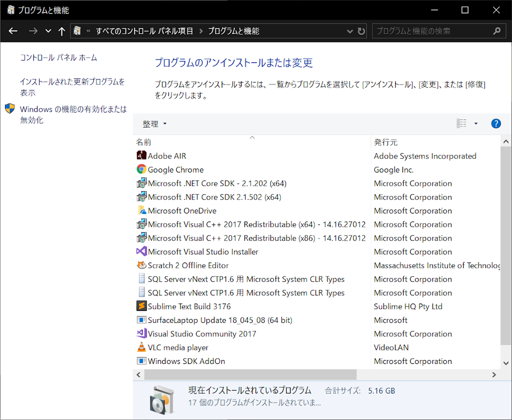The height and width of the screenshot is (420, 512).
Task: Click the VLC media player cone icon
Action: coord(141,347)
